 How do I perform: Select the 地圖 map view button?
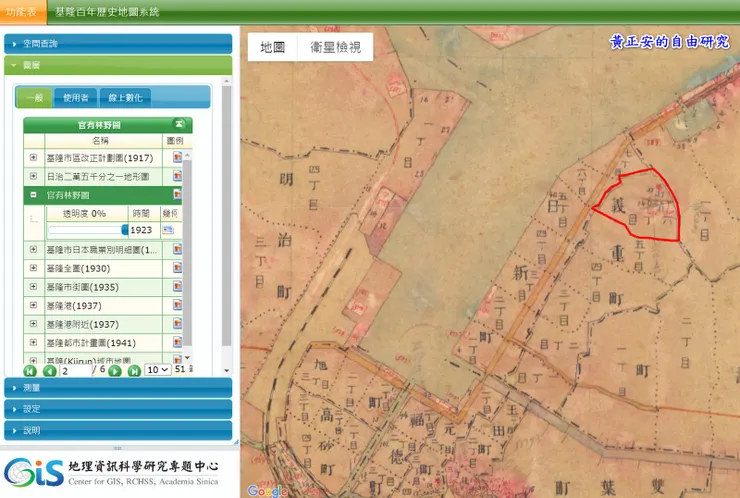click(x=272, y=47)
